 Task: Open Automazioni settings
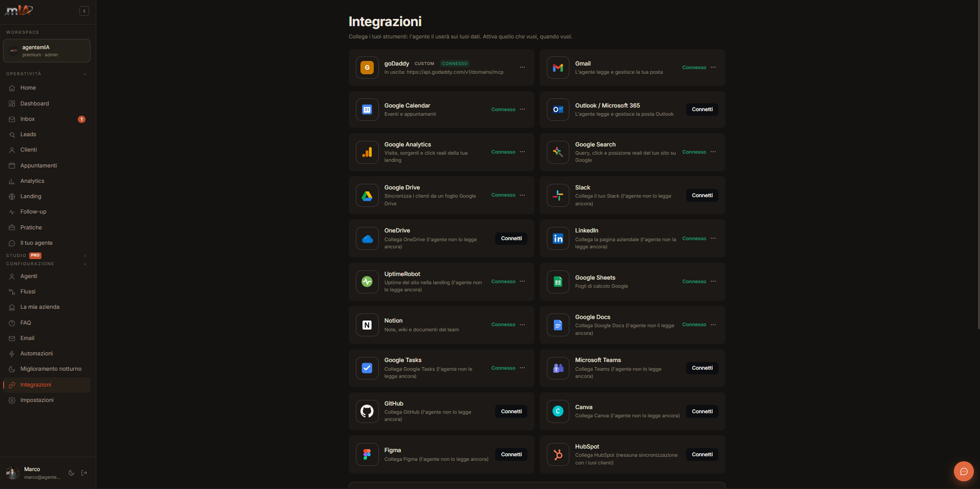[47, 353]
